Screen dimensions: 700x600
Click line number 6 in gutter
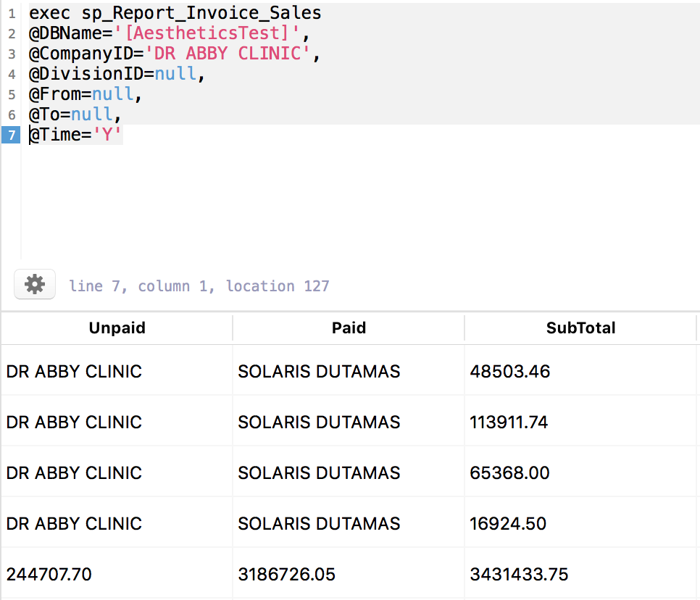12,115
